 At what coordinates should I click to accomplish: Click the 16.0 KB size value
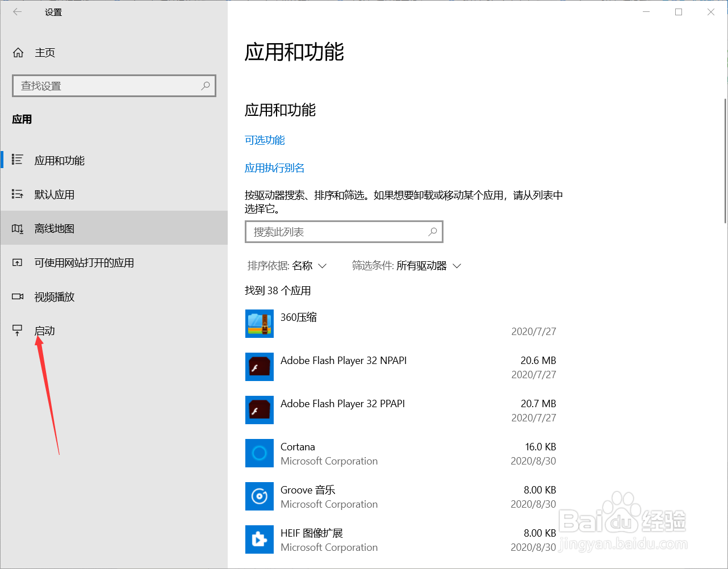point(541,447)
